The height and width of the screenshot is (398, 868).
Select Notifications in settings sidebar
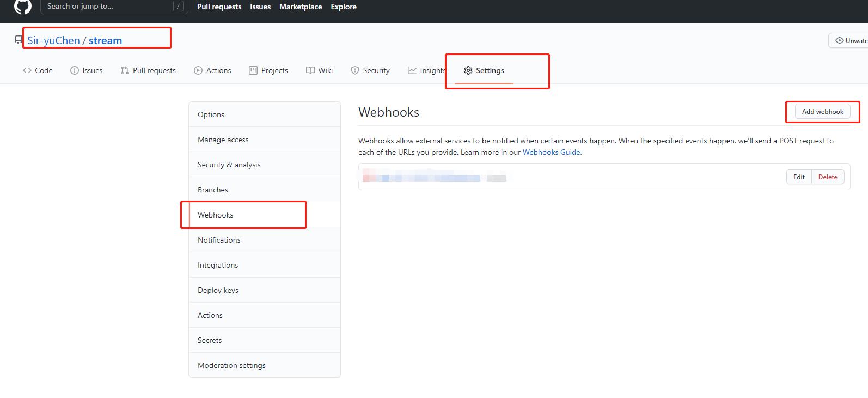tap(265, 240)
